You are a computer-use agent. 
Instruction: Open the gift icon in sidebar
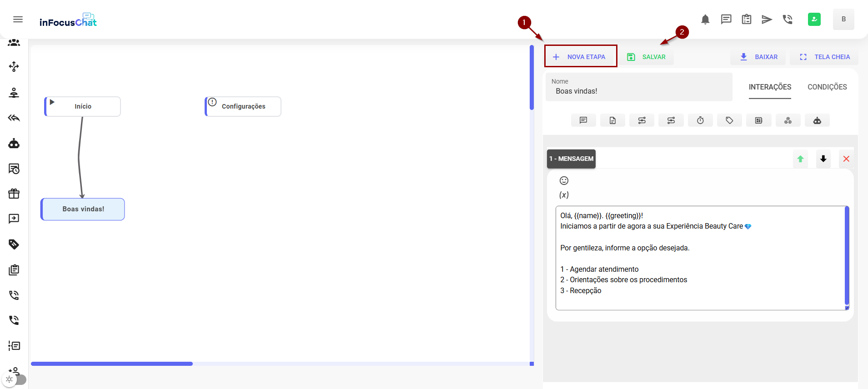(x=14, y=194)
